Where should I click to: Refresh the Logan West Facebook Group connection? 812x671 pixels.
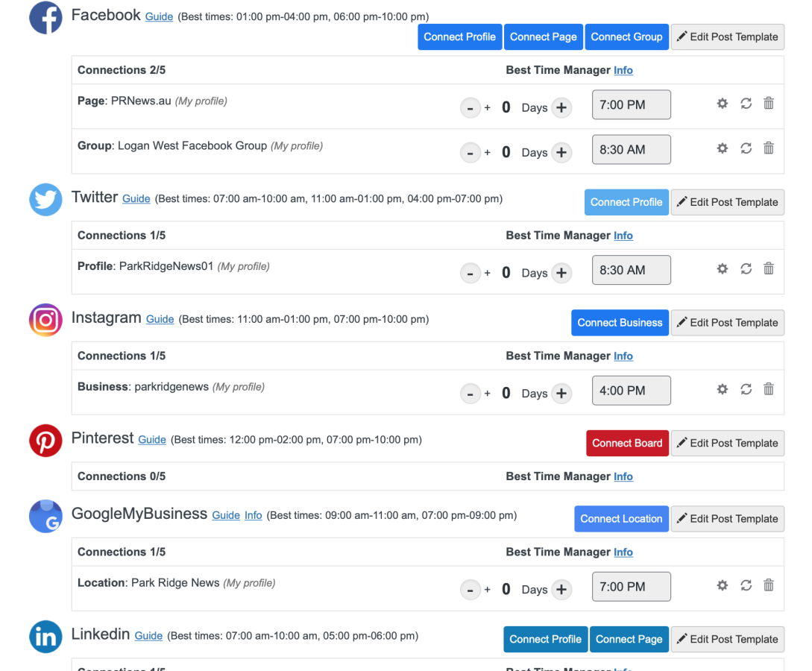tap(746, 148)
